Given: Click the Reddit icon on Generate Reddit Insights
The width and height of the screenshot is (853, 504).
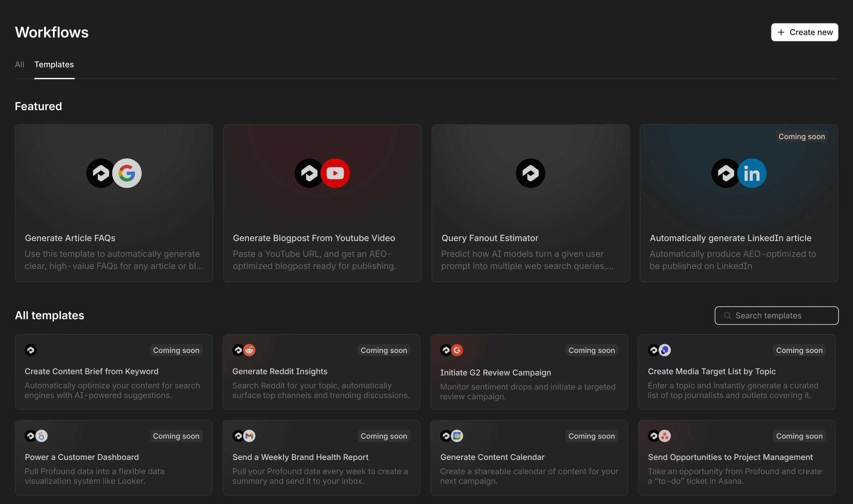Looking at the screenshot, I should (249, 350).
